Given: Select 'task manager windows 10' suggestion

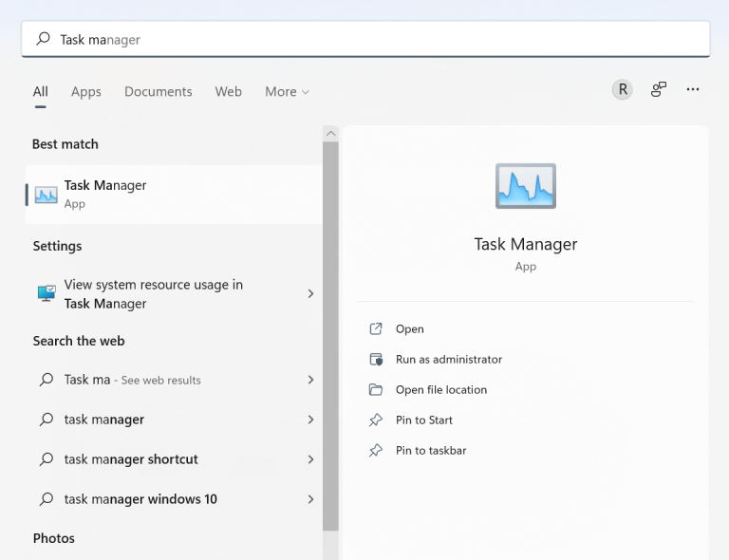Looking at the screenshot, I should pos(174,499).
